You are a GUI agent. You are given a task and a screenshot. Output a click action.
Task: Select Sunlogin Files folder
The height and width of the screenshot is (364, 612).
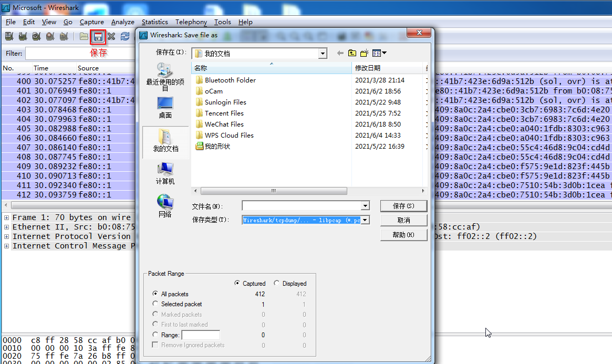coord(221,102)
